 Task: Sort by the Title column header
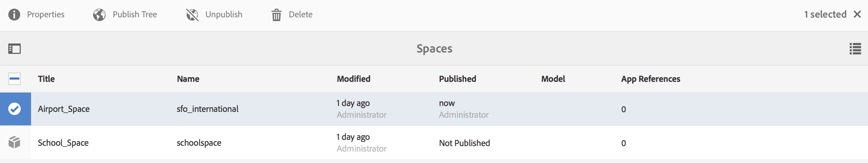[46, 79]
